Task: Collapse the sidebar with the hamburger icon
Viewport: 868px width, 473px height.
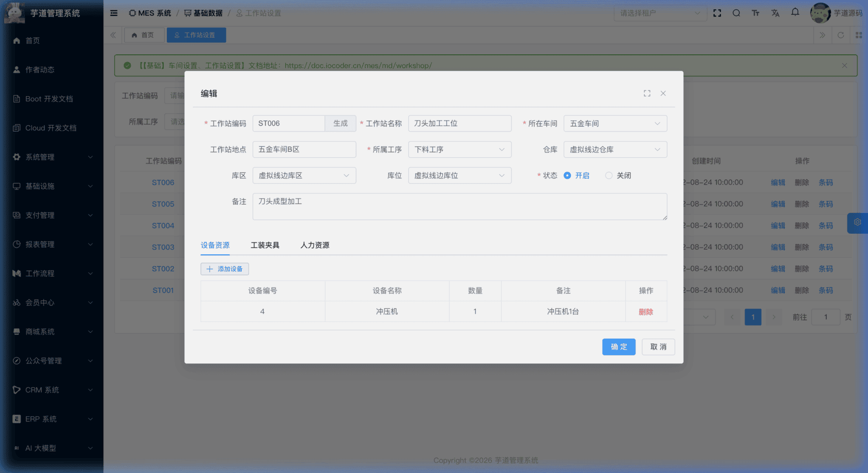Action: tap(114, 13)
